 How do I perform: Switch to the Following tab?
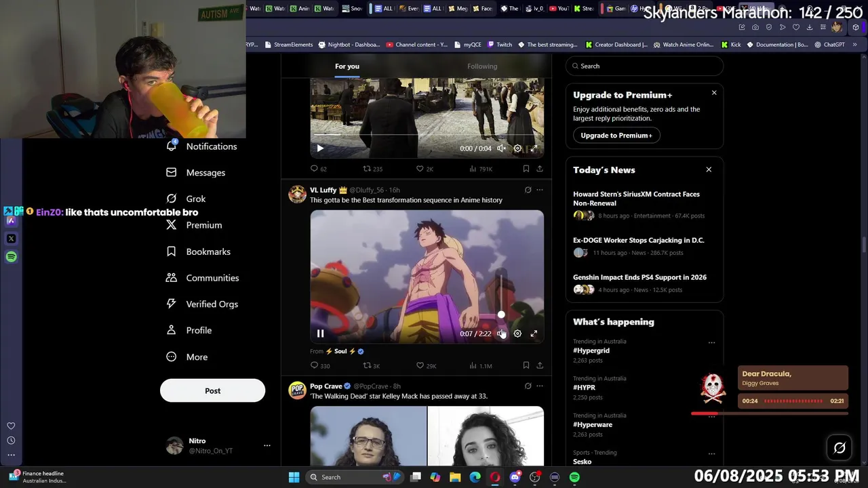pyautogui.click(x=482, y=66)
